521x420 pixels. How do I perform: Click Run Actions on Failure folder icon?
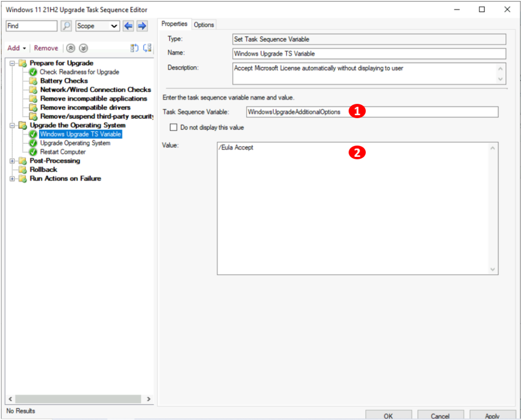(x=22, y=179)
